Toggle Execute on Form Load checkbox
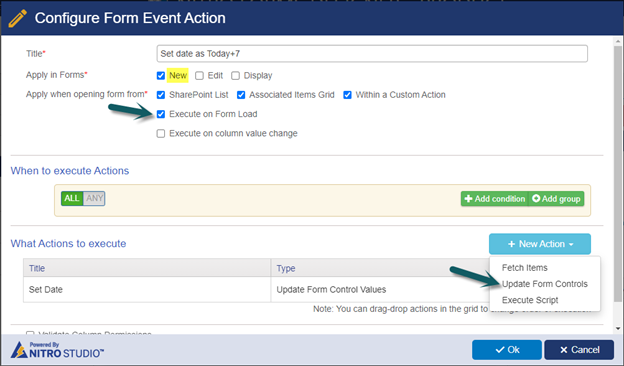This screenshot has width=624, height=366. coord(161,114)
